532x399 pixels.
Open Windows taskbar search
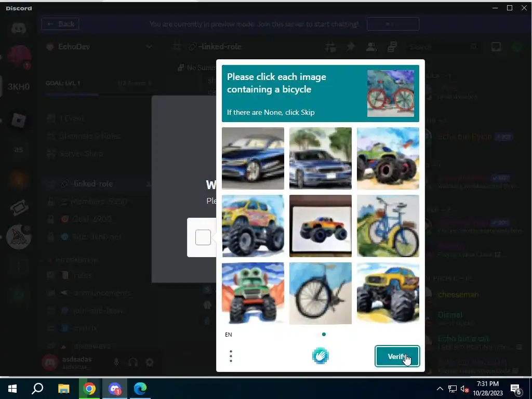(37, 389)
